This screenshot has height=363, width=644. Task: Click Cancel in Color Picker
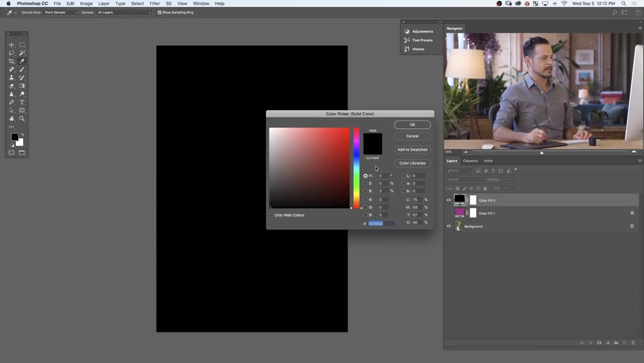tap(412, 136)
